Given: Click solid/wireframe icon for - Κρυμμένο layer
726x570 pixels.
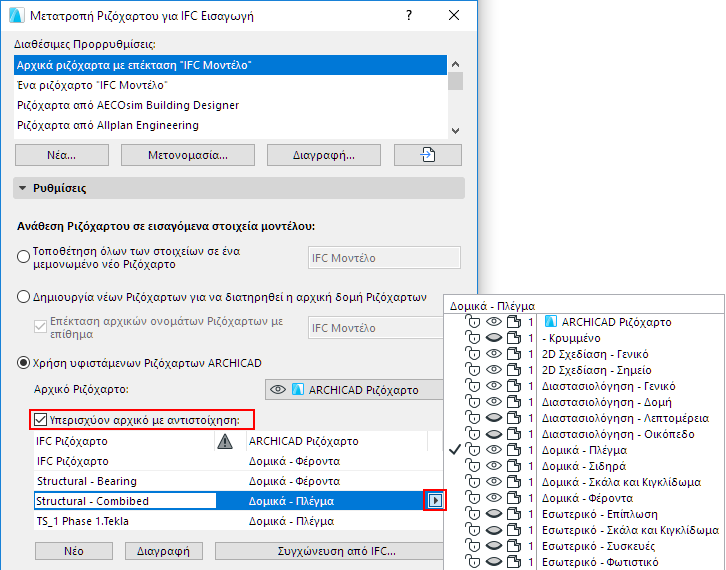Looking at the screenshot, I should pyautogui.click(x=513, y=338).
